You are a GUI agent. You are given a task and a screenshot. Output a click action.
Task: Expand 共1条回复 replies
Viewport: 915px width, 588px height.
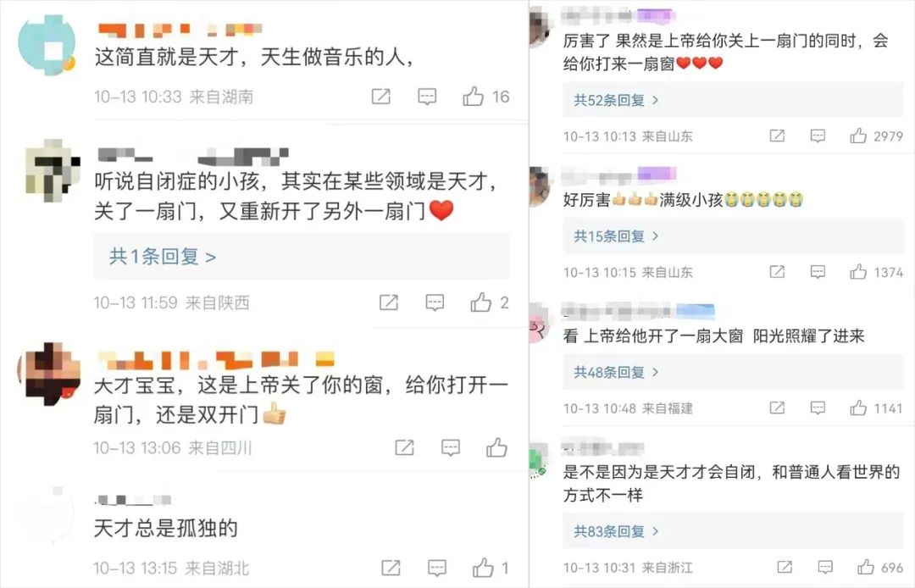163,256
